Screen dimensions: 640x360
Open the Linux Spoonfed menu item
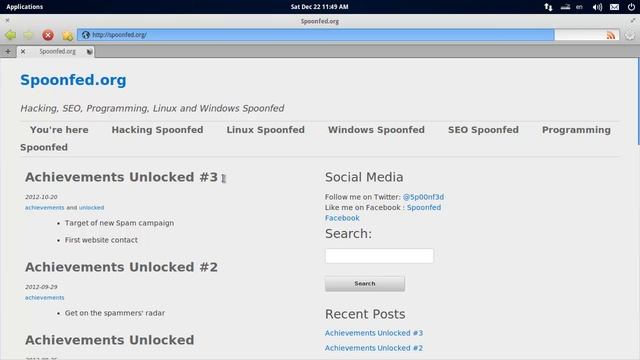point(265,130)
